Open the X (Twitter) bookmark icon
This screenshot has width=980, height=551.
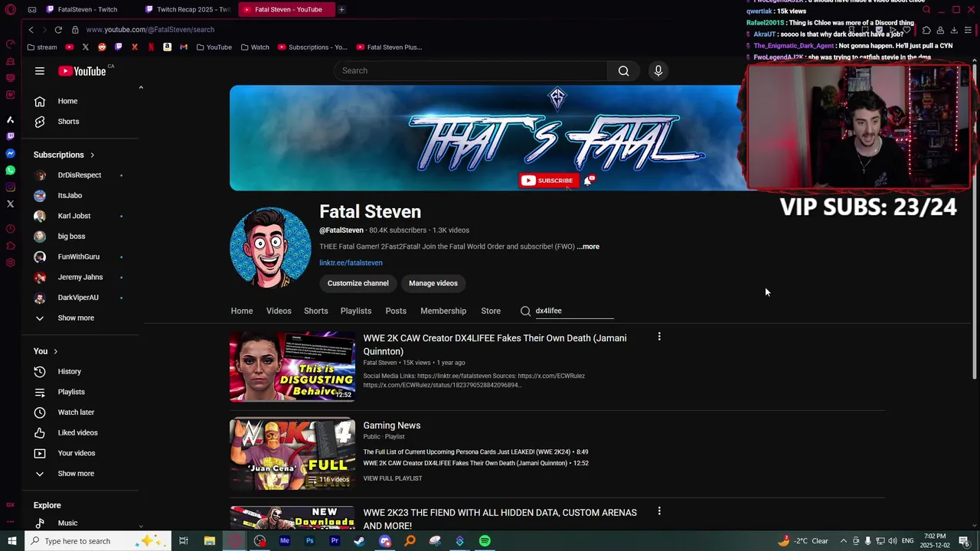tap(85, 47)
